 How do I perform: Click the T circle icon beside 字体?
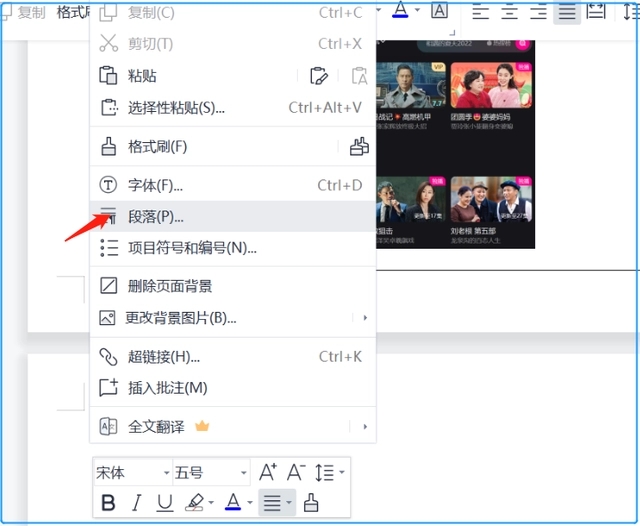pyautogui.click(x=108, y=185)
